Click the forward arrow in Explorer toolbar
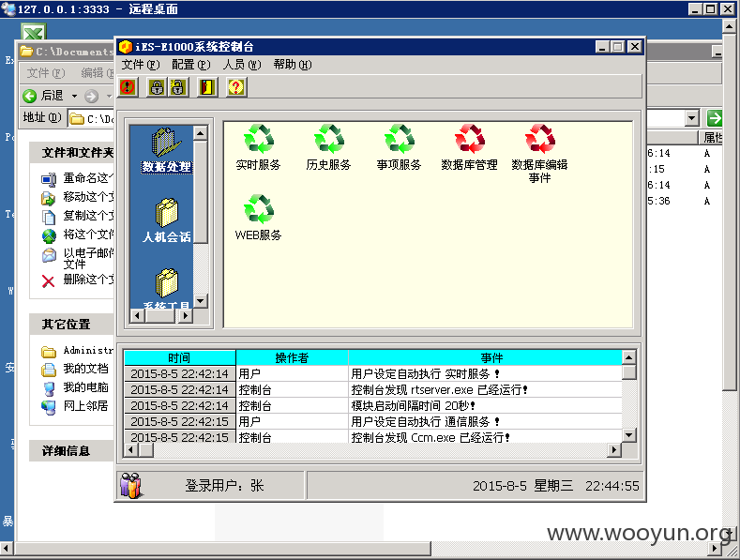The height and width of the screenshot is (560, 740). point(91,97)
